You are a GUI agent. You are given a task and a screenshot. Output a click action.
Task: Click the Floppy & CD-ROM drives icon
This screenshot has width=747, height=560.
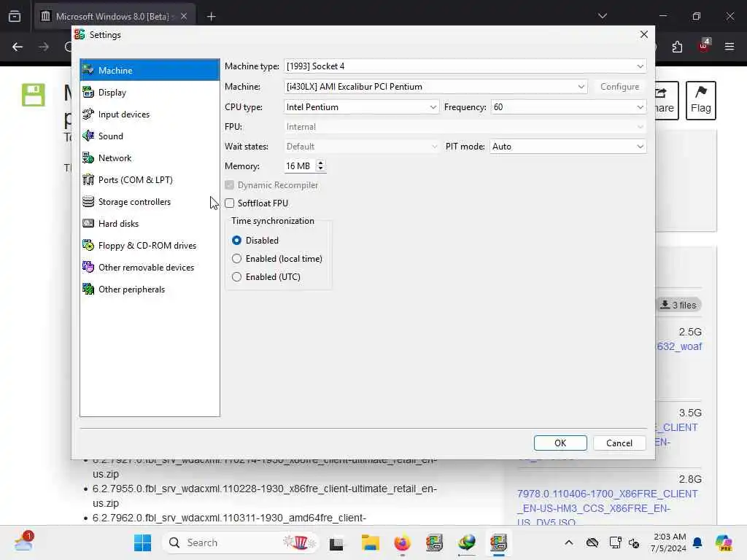(x=88, y=245)
